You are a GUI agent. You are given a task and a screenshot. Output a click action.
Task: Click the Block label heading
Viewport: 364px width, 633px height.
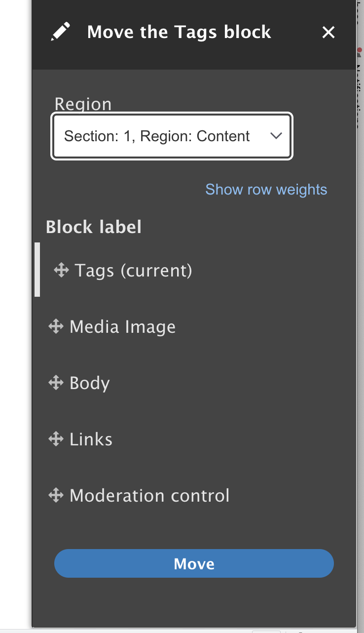tap(93, 227)
